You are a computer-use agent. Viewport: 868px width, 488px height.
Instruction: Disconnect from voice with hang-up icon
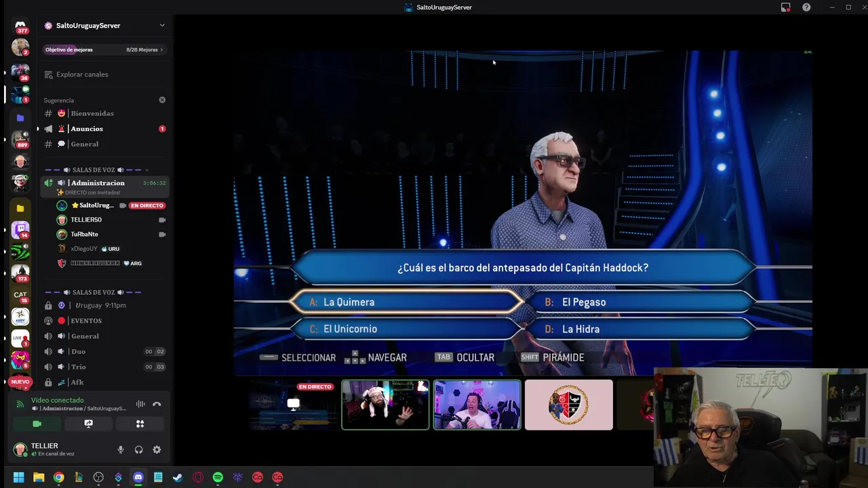coord(157,404)
